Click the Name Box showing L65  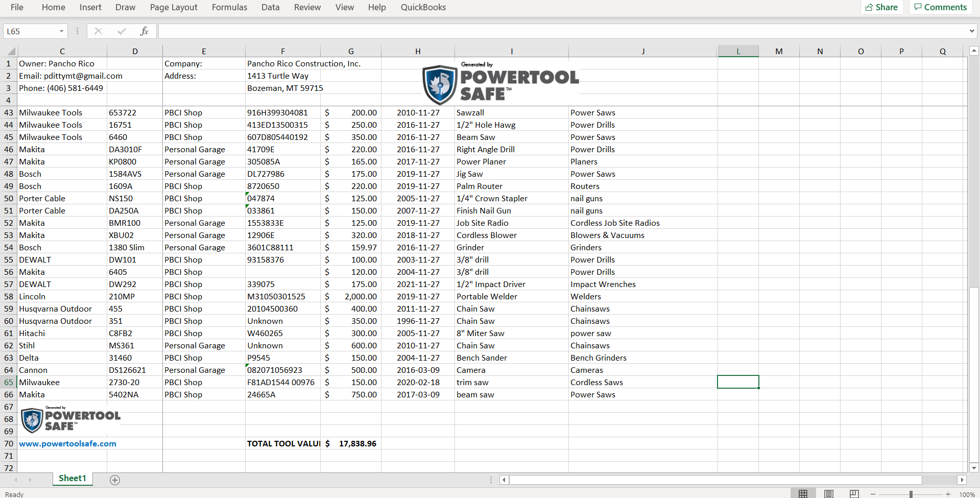(30, 31)
